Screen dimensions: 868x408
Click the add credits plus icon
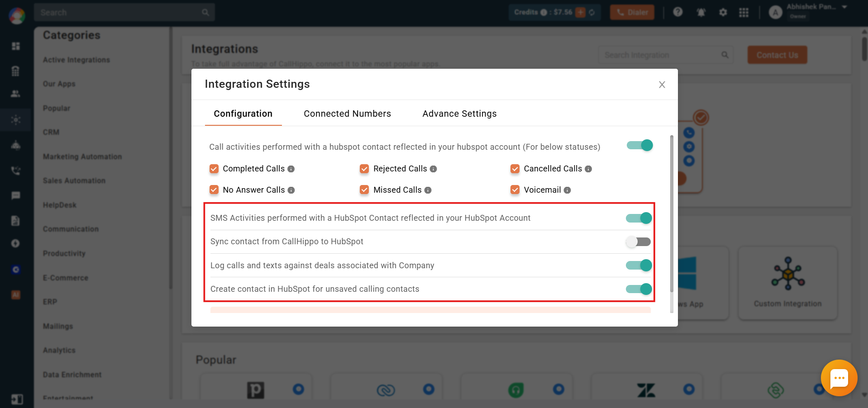(581, 12)
